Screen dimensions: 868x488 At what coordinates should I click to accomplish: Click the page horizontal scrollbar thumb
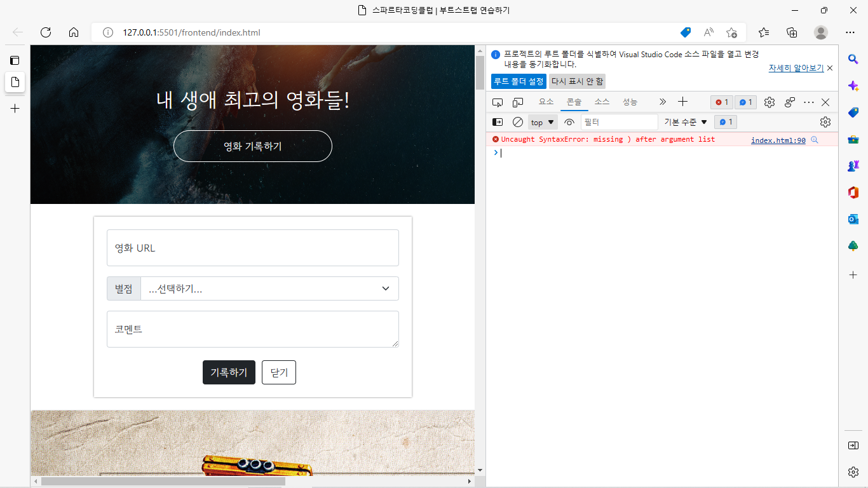[x=163, y=482]
